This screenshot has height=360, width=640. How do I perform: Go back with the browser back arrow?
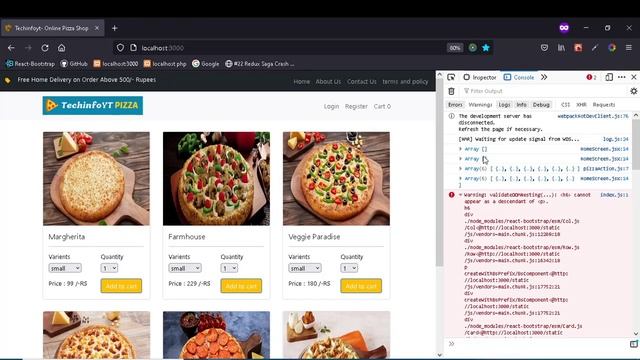pos(11,48)
